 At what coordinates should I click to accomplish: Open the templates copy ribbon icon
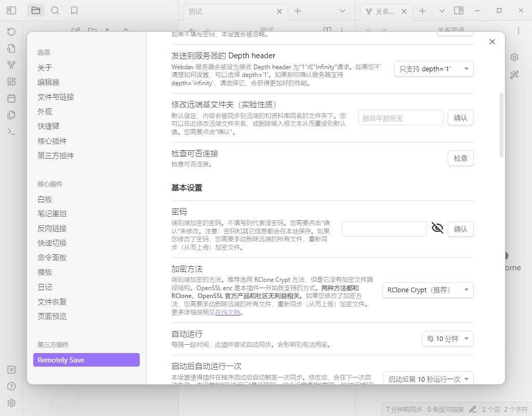(x=11, y=115)
